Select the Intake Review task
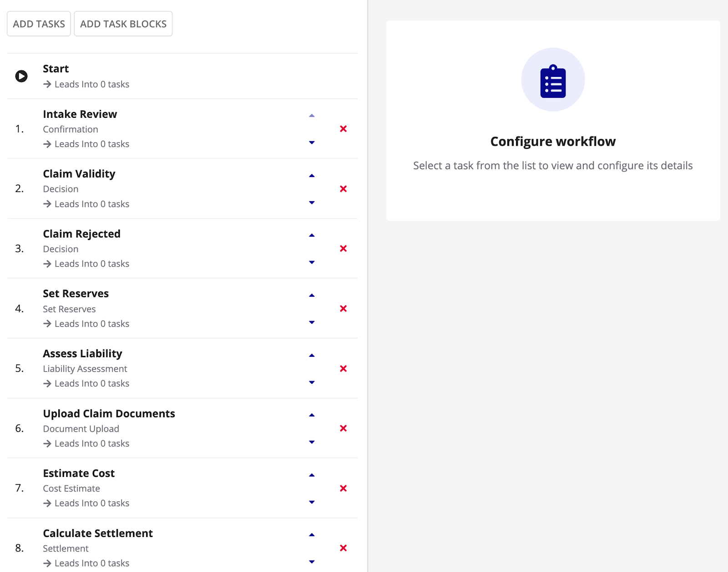This screenshot has height=572, width=728. pos(80,114)
